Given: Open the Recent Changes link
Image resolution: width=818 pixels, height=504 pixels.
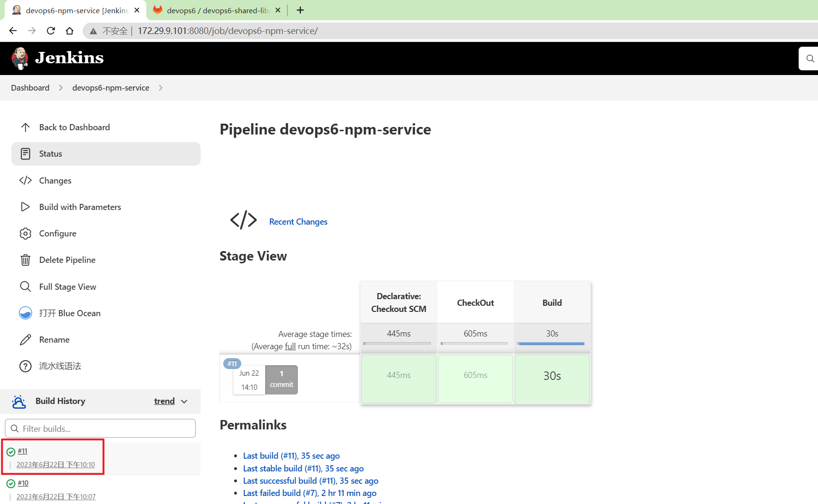Looking at the screenshot, I should 298,222.
